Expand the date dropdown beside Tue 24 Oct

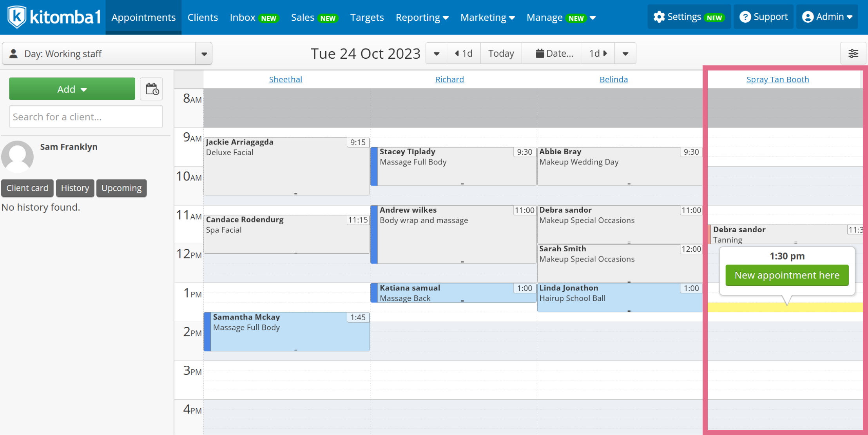pos(436,54)
